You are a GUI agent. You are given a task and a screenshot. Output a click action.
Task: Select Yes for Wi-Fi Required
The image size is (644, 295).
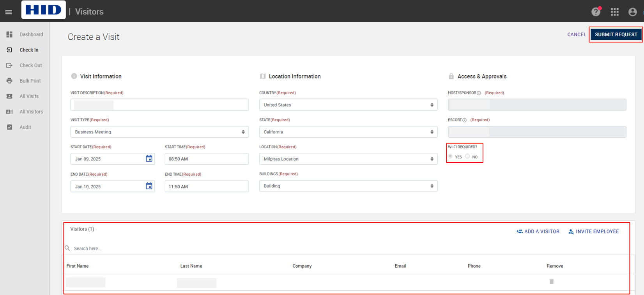[451, 156]
